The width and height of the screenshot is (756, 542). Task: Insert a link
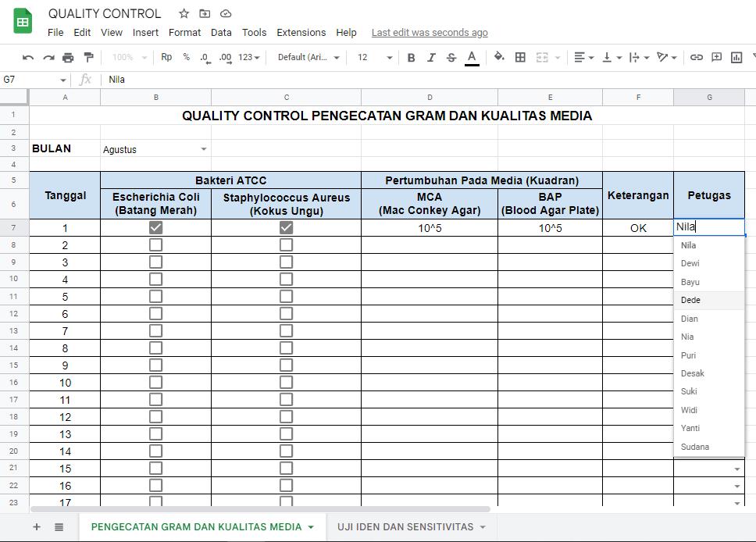pyautogui.click(x=696, y=57)
